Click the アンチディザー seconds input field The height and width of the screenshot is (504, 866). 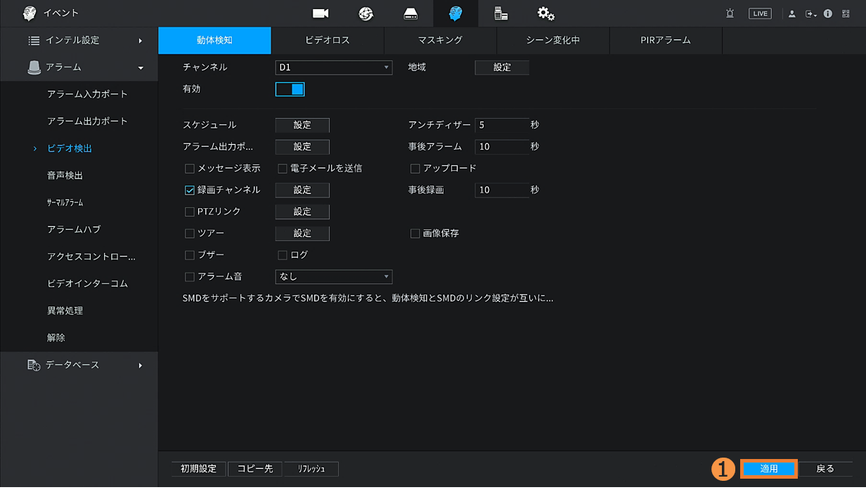click(502, 125)
